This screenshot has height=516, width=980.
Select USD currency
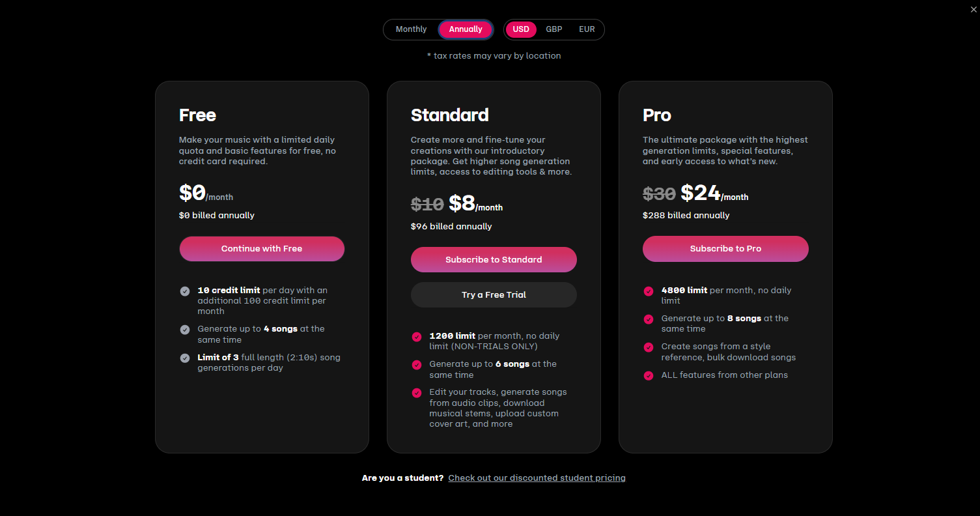tap(521, 29)
